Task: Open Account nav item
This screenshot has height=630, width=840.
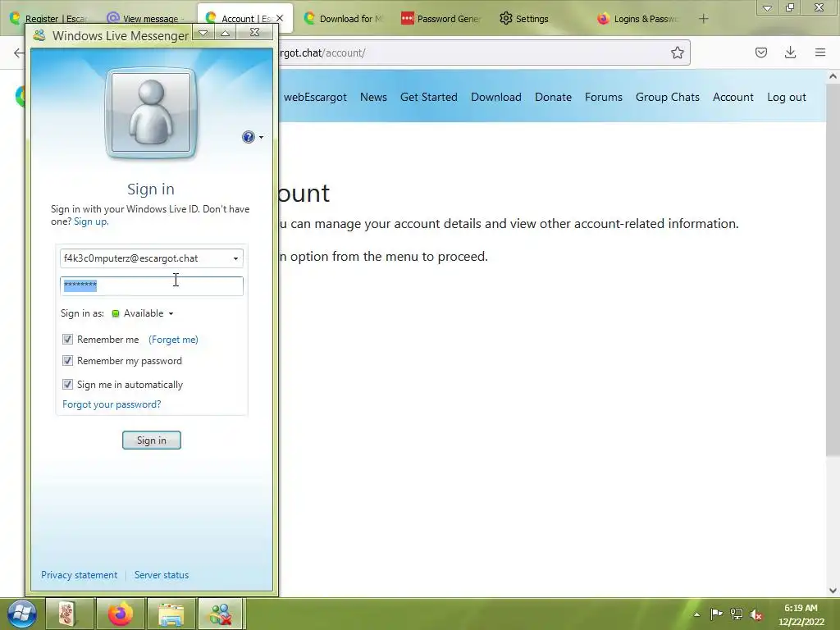Action: [x=733, y=97]
